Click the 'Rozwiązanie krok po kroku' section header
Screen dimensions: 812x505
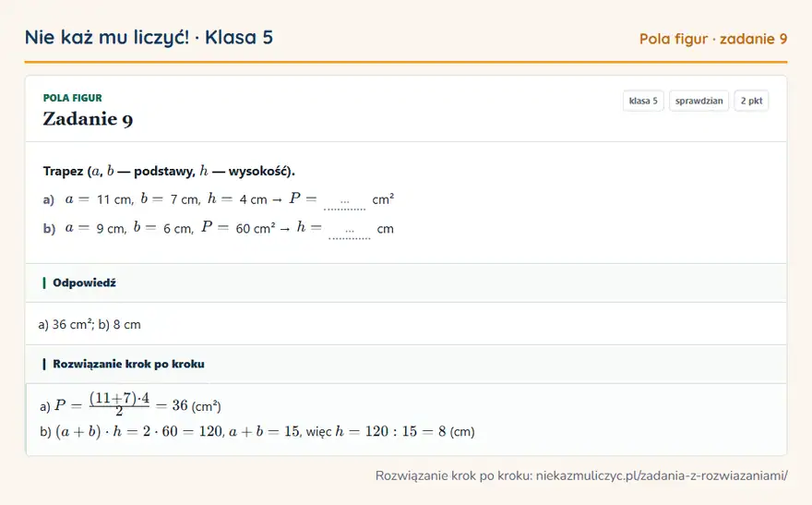pyautogui.click(x=128, y=364)
